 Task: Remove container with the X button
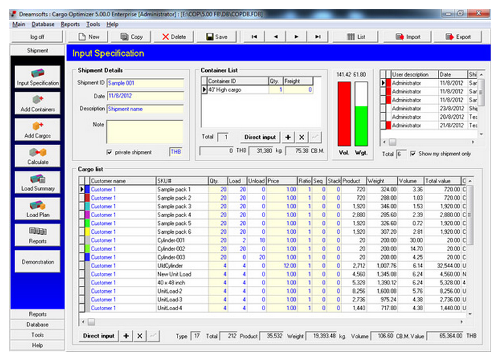[301, 137]
